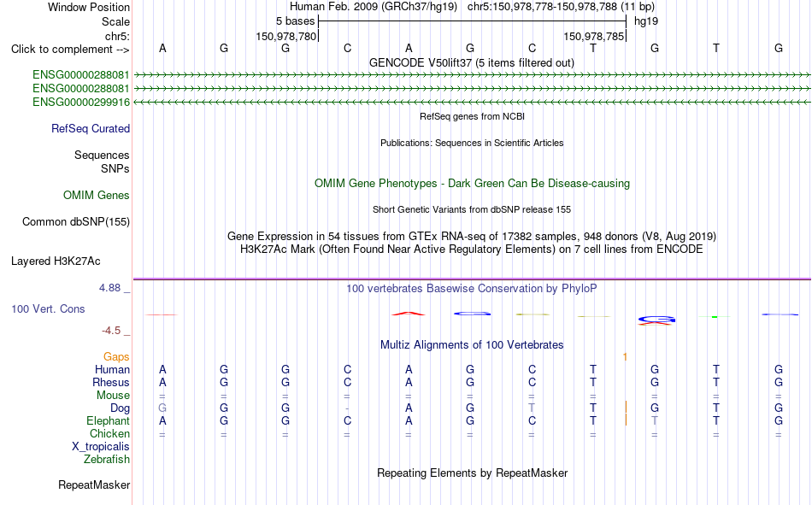This screenshot has height=505, width=812.
Task: Click the orange Gaps label
Action: [x=116, y=356]
